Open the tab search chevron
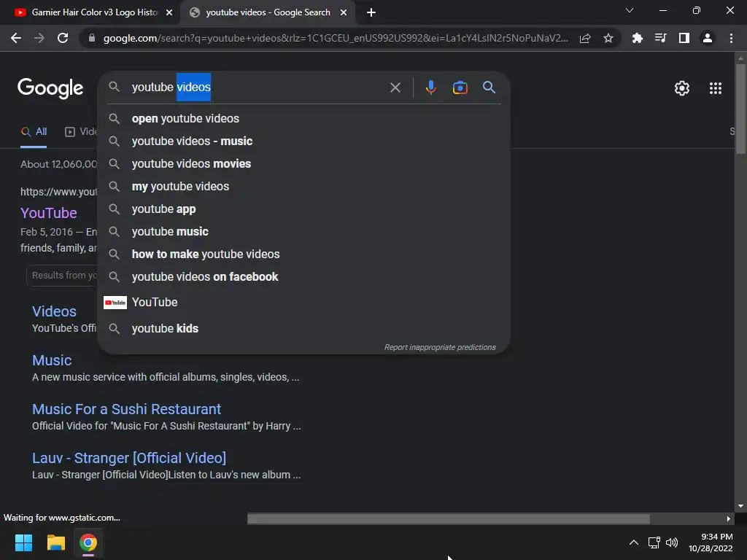The width and height of the screenshot is (747, 560). coord(630,10)
